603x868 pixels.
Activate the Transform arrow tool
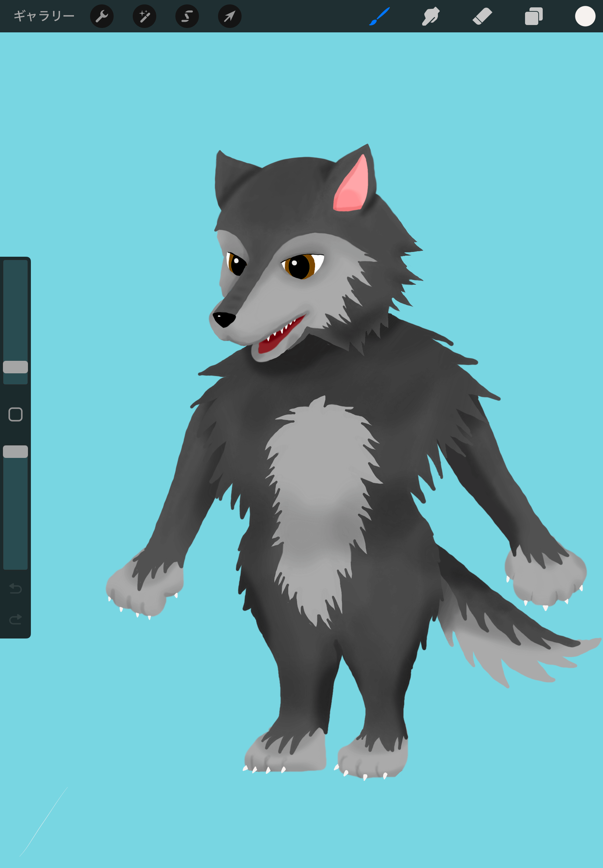pyautogui.click(x=230, y=16)
